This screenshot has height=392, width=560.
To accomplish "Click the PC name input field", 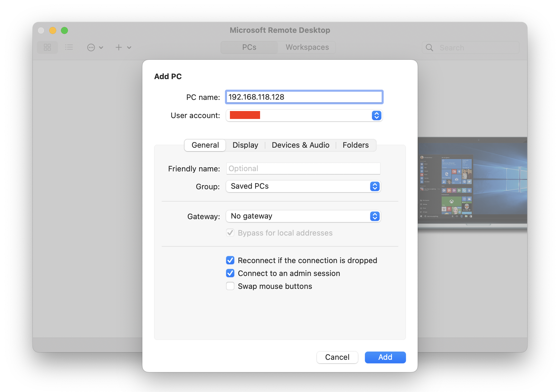I will click(x=304, y=97).
